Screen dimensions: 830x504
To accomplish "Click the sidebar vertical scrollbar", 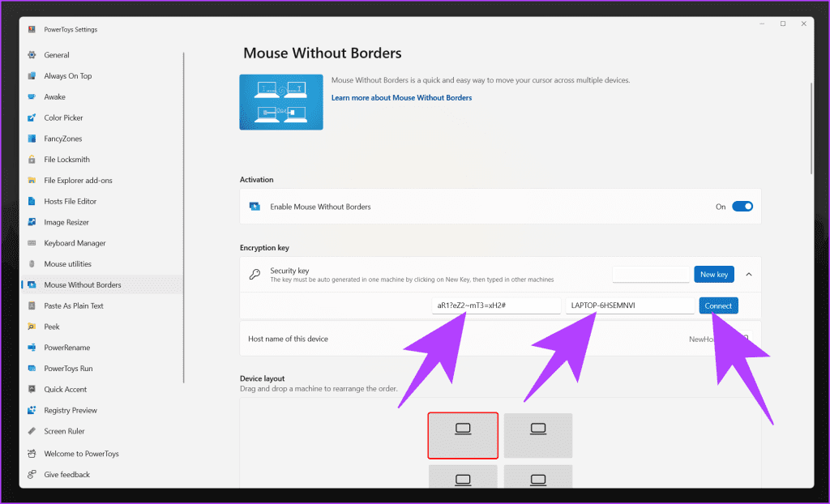I will [x=184, y=217].
